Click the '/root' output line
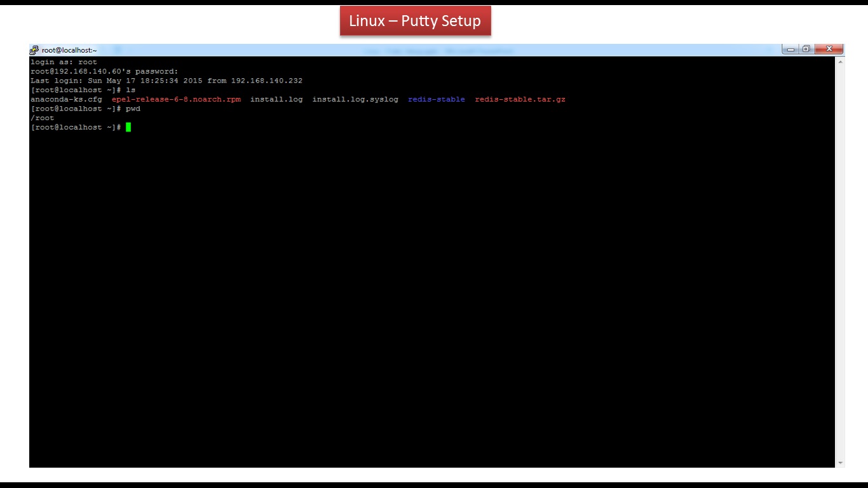 click(x=43, y=118)
